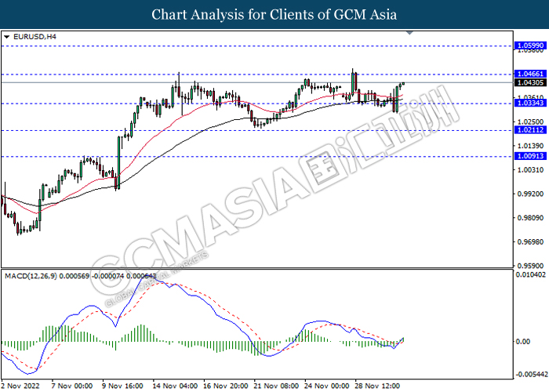Select the 16 Nov 20:00 time label
Viewport: 549px width, 392px height.
click(x=226, y=386)
